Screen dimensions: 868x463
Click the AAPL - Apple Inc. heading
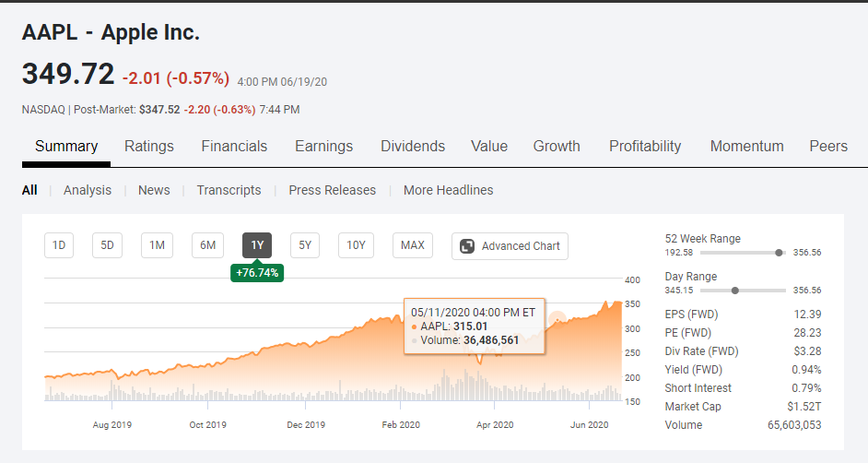pyautogui.click(x=111, y=32)
